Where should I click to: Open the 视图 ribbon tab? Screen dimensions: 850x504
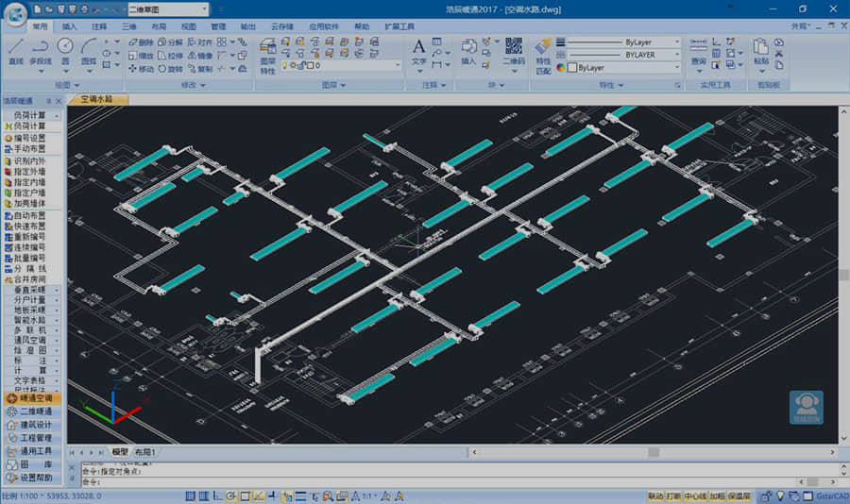click(x=189, y=26)
